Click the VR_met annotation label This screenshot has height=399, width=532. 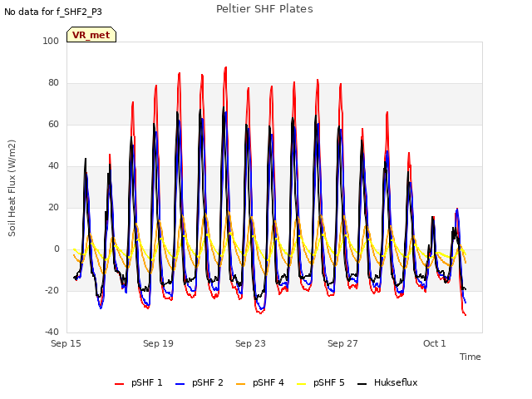[91, 35]
